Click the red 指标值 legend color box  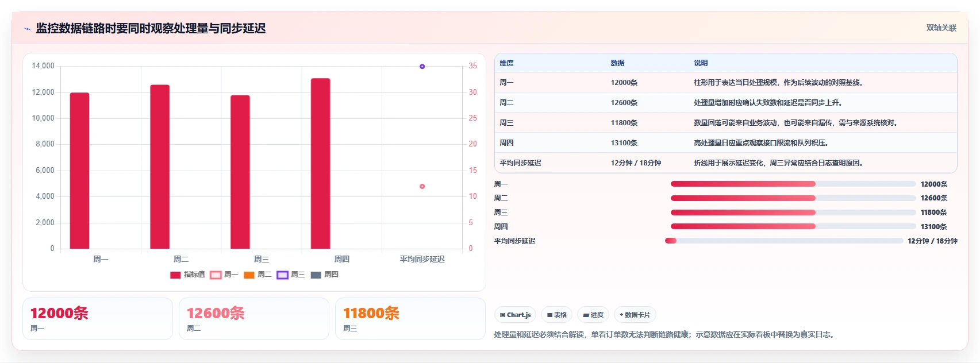[175, 275]
